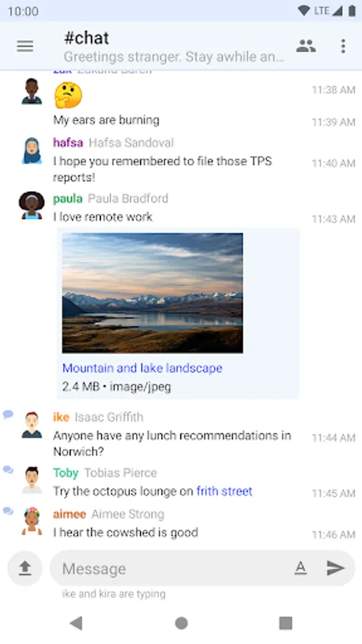Tap hafsa's avatar picture
The image size is (362, 644).
[x=31, y=151]
